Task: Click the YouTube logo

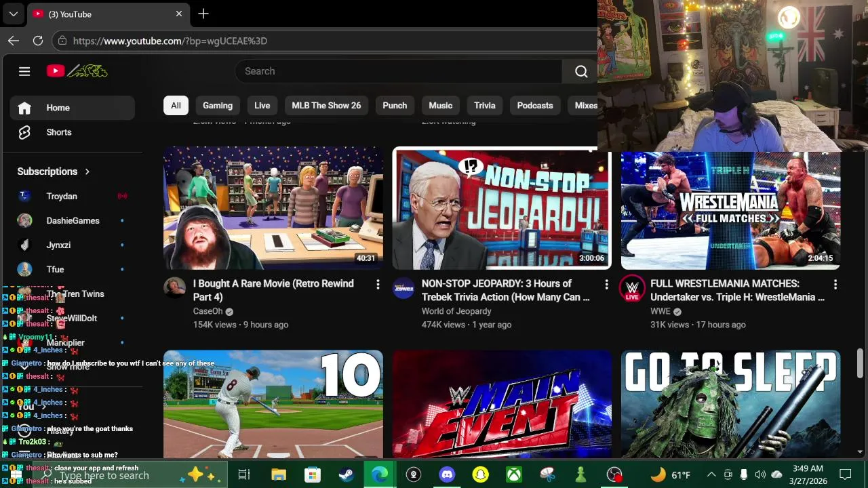Action: point(77,71)
